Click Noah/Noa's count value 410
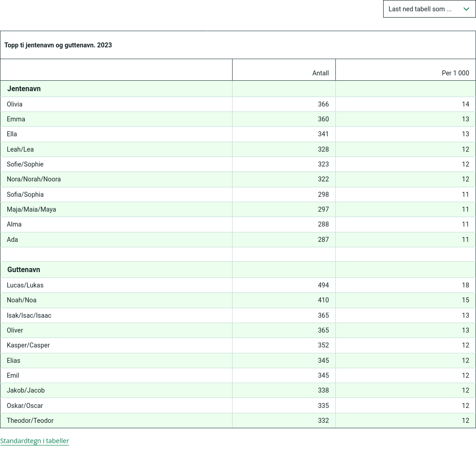This screenshot has height=449, width=476. (x=323, y=300)
